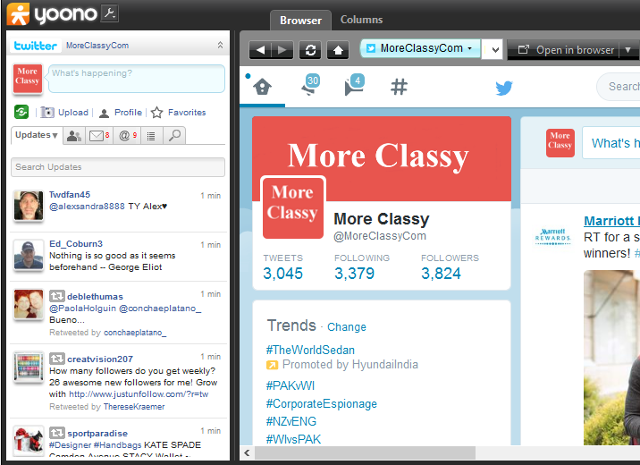Click Marriott Rewards avatar
Viewport: 640px width, 465px height.
pos(553,236)
